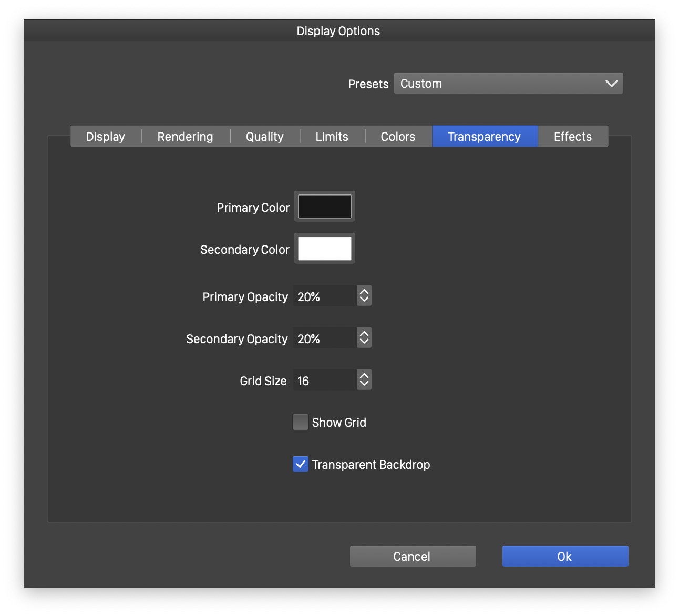Click the Secondary Opacity stepper arrows
The height and width of the screenshot is (616, 679).
364,338
